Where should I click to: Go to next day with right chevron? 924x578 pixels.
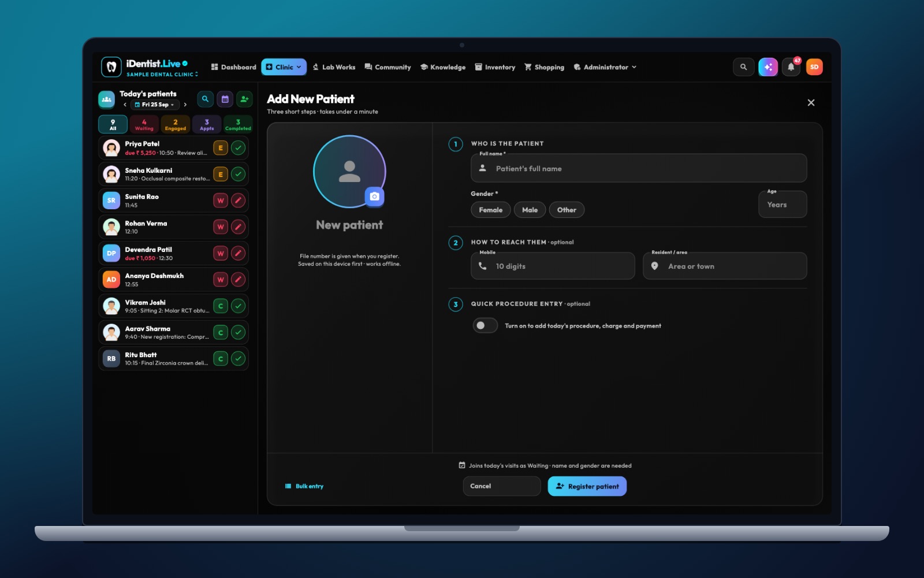(x=185, y=105)
